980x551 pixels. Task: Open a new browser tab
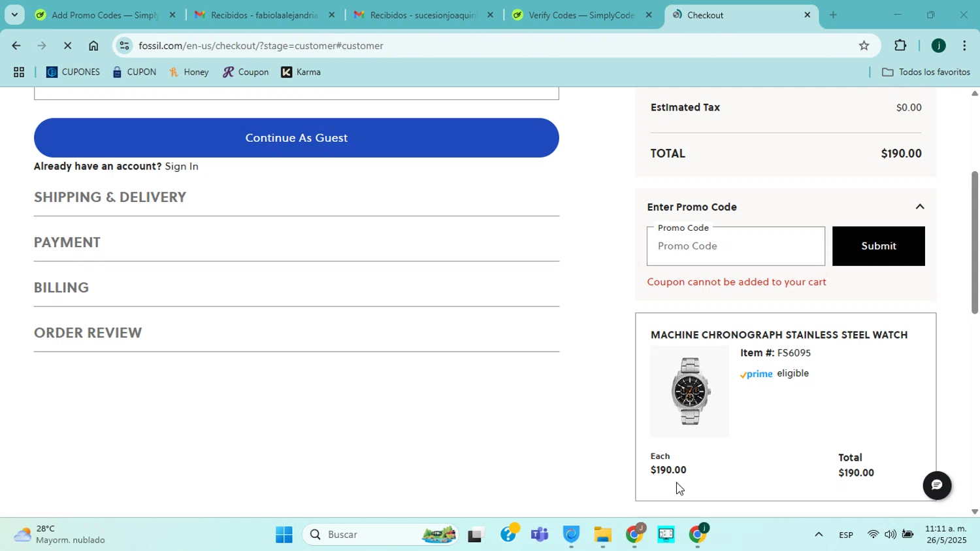pyautogui.click(x=833, y=14)
